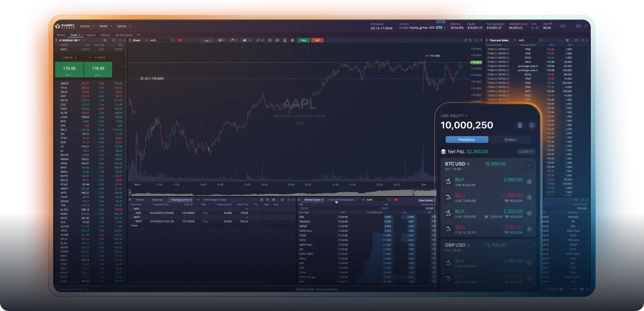
Task: Close the SELL -1,360.00 BTC position
Action: pos(529,197)
